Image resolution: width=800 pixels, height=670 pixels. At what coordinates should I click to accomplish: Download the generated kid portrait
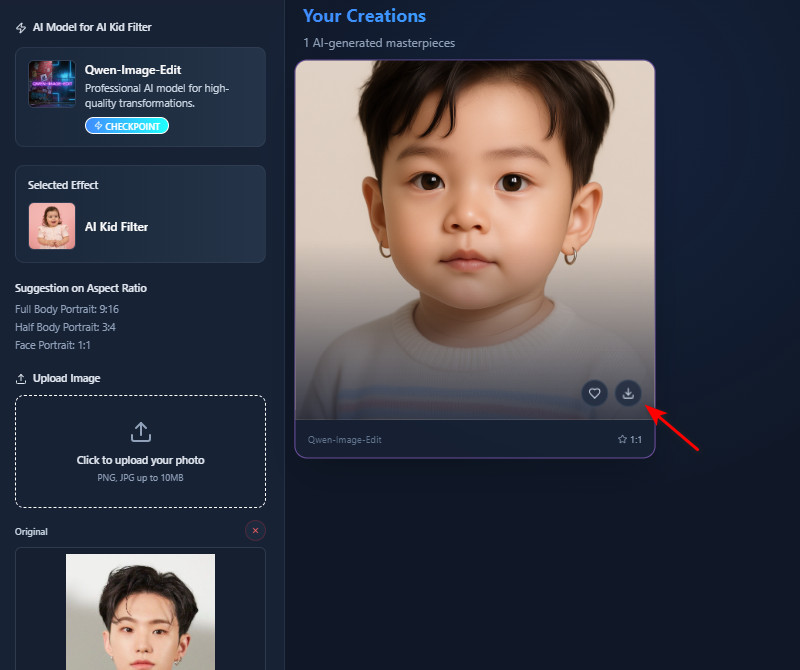point(628,393)
